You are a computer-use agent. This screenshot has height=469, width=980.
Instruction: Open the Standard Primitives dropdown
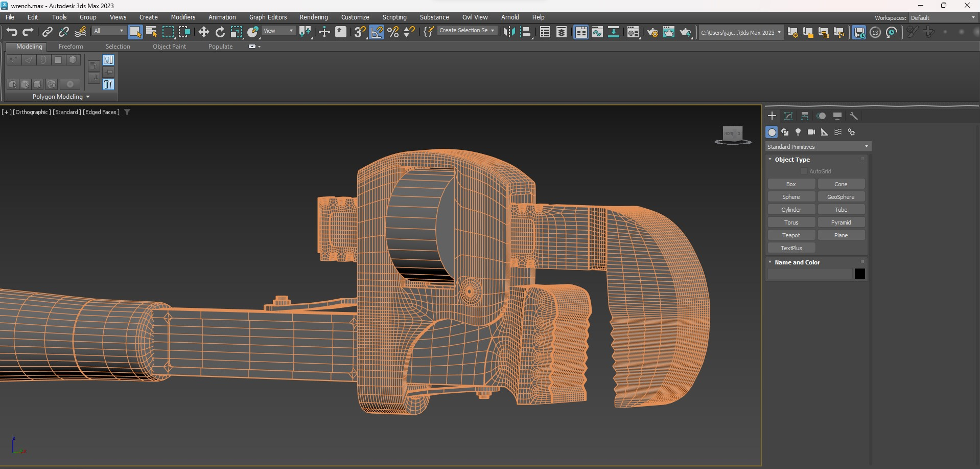pos(818,147)
